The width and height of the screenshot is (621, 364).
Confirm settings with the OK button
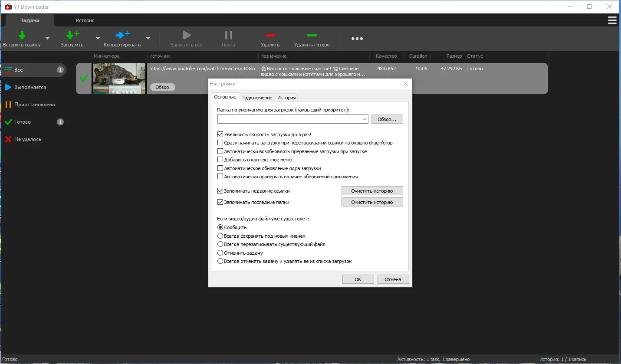coord(358,279)
